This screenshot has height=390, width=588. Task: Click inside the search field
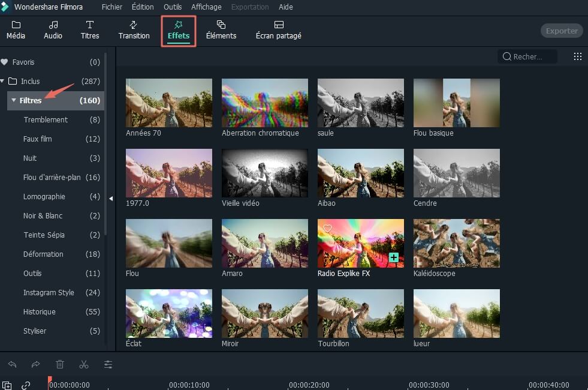click(x=529, y=56)
